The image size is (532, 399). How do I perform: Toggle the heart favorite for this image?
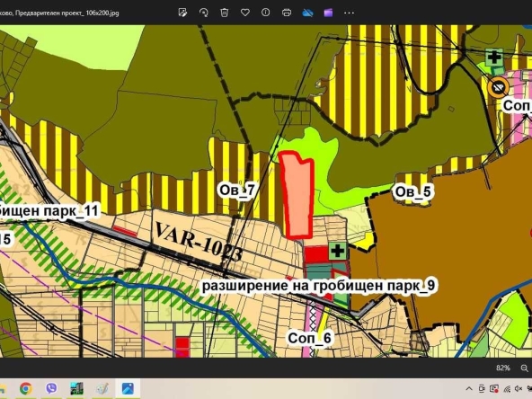tap(245, 13)
